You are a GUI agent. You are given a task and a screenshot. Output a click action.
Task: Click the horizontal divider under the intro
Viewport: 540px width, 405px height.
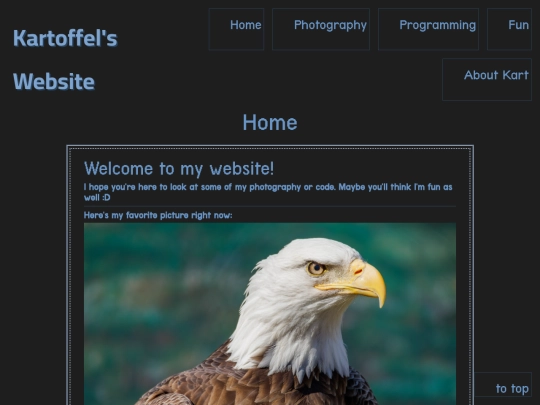(270, 206)
